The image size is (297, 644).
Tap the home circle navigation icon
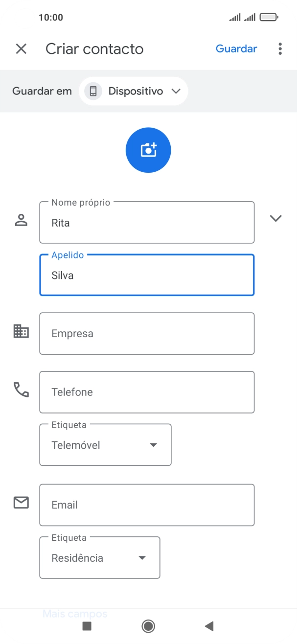148,626
